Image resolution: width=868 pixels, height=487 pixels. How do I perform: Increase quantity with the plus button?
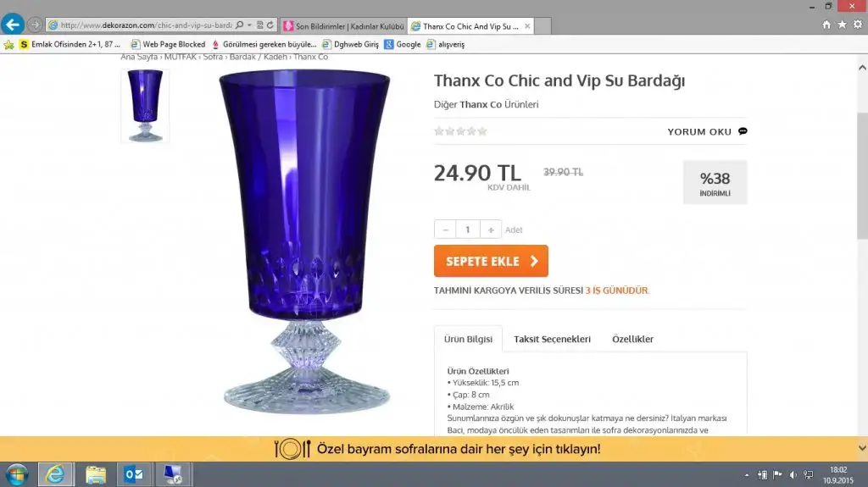pos(491,230)
